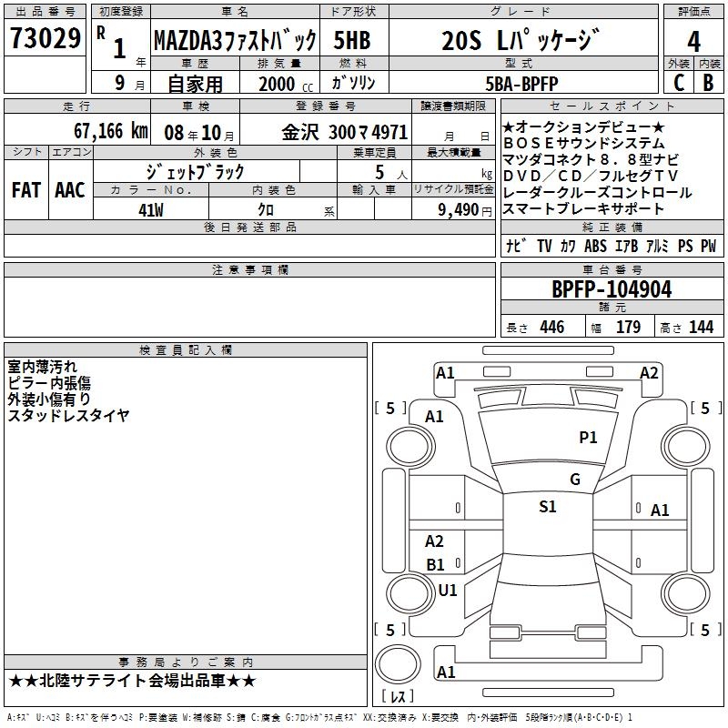Click マツダコネクト8.8型ナビ line
Screen dimensions: 728x728
591,159
